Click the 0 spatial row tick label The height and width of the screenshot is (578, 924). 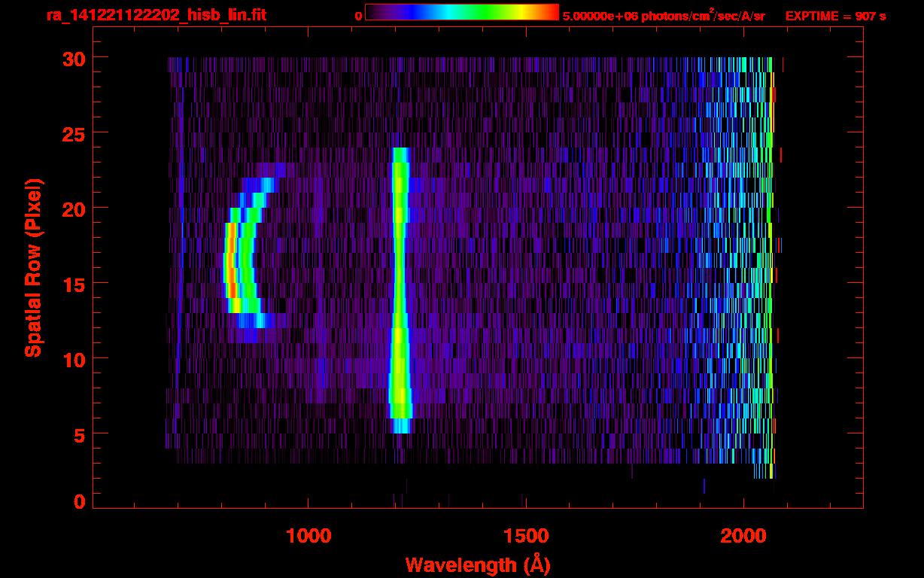coord(80,501)
